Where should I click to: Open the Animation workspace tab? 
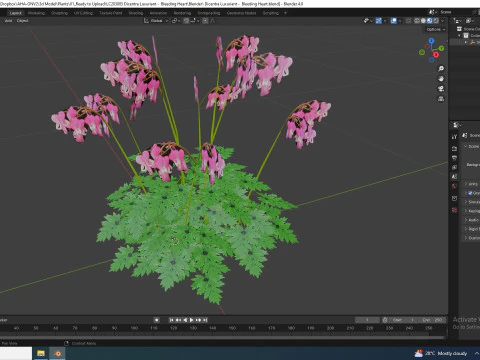tap(158, 13)
